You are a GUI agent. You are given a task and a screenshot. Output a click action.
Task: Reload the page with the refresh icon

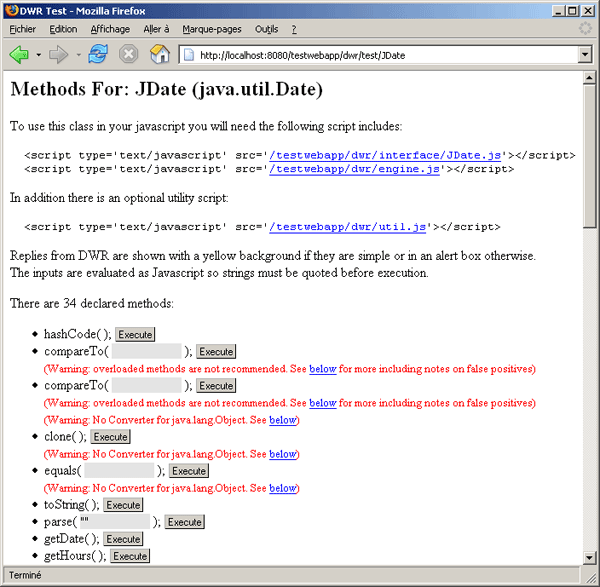[98, 53]
